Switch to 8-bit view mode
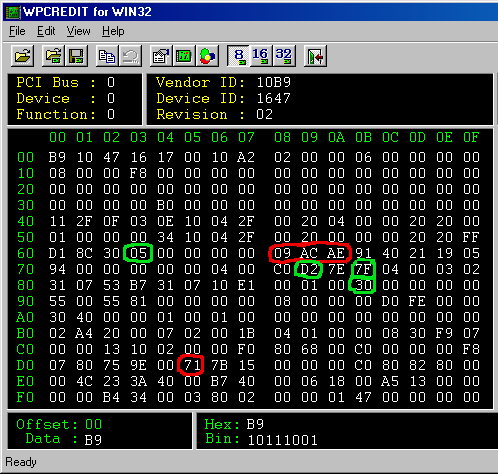 point(238,56)
